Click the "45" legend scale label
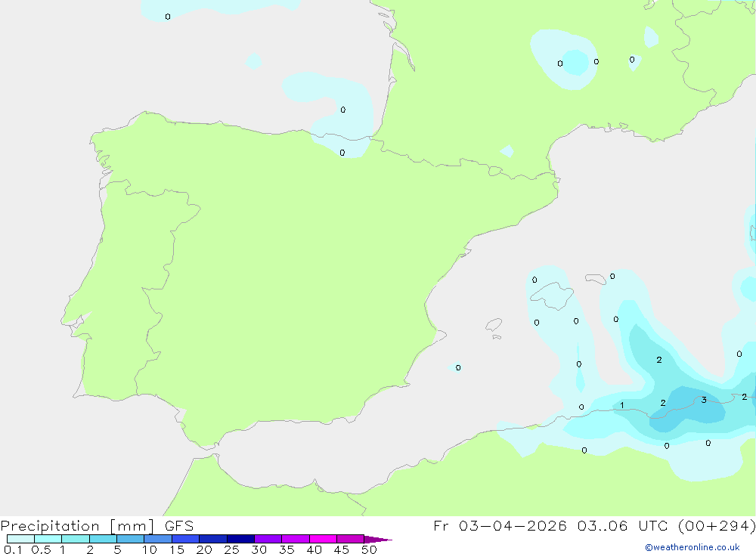The height and width of the screenshot is (554, 756). click(342, 549)
